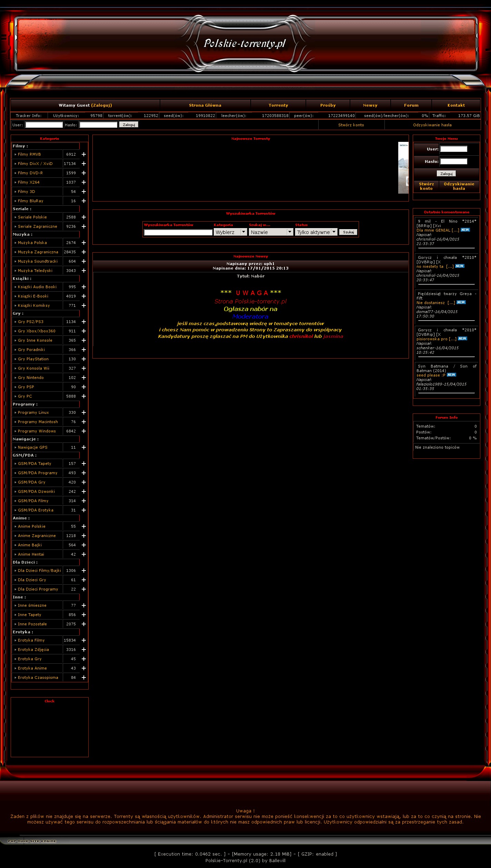Expand the Filmy RMVB category plus icon
The image size is (491, 868).
click(84, 154)
